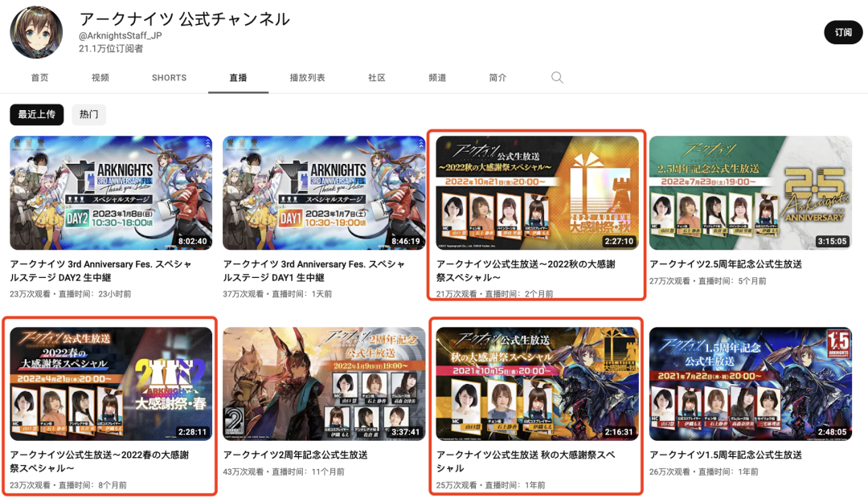The image size is (868, 498).
Task: Play the 2021 秋の大感謝祭 stream thumbnail
Action: tap(537, 383)
